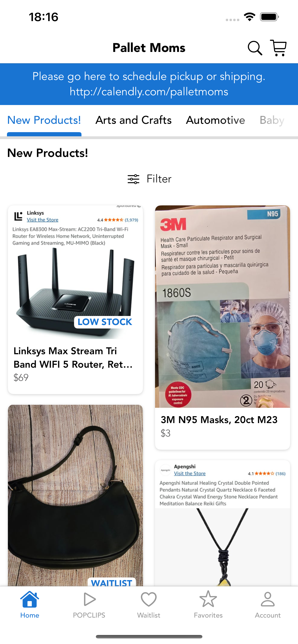The image size is (298, 644).
Task: Open the Favorites star icon
Action: point(208,599)
